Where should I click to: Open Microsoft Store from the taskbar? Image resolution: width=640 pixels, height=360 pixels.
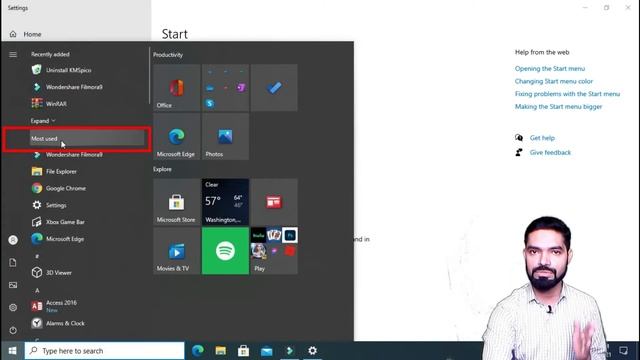click(244, 351)
